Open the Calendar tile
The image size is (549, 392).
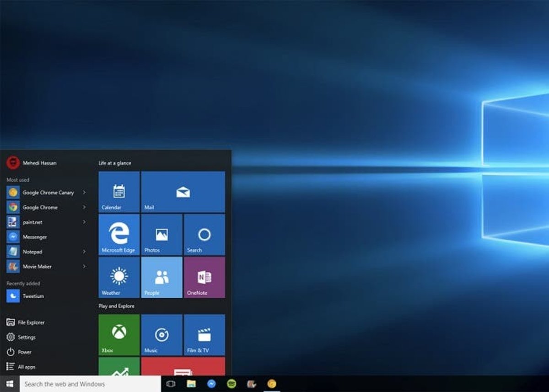[119, 192]
